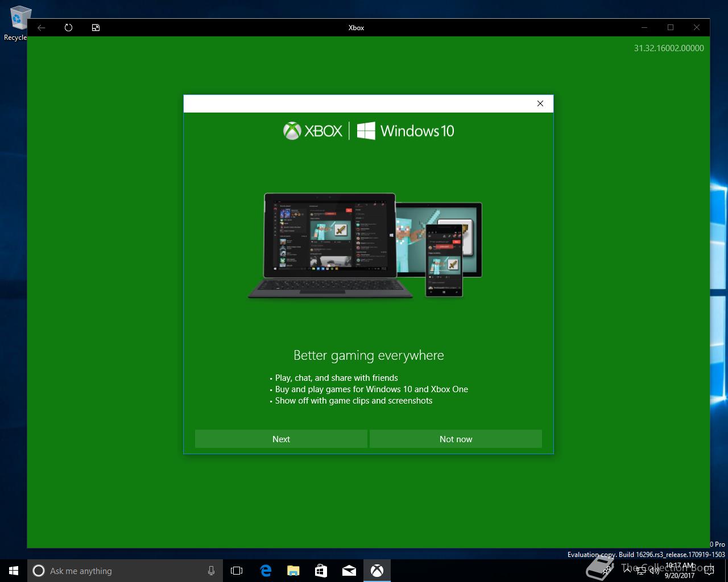Image resolution: width=728 pixels, height=582 pixels.
Task: Click the 'Better gaming everywhere' heading
Action: (x=369, y=355)
